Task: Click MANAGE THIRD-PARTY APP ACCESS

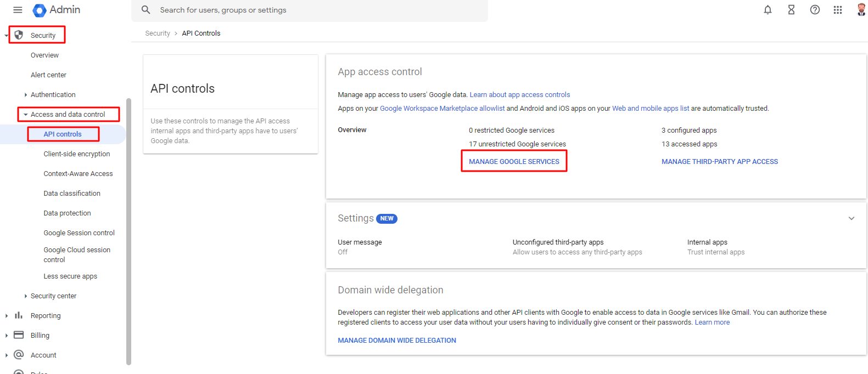Action: (x=720, y=162)
